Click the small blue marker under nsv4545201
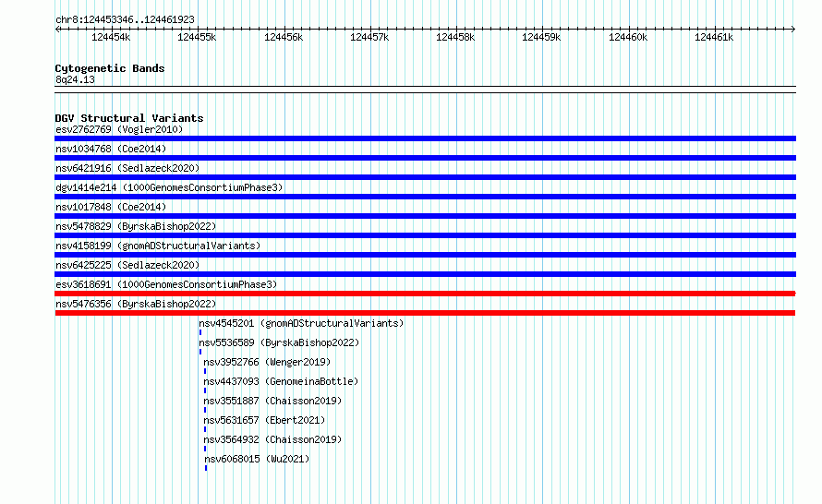Viewport: 822px width, 504px height. point(200,332)
